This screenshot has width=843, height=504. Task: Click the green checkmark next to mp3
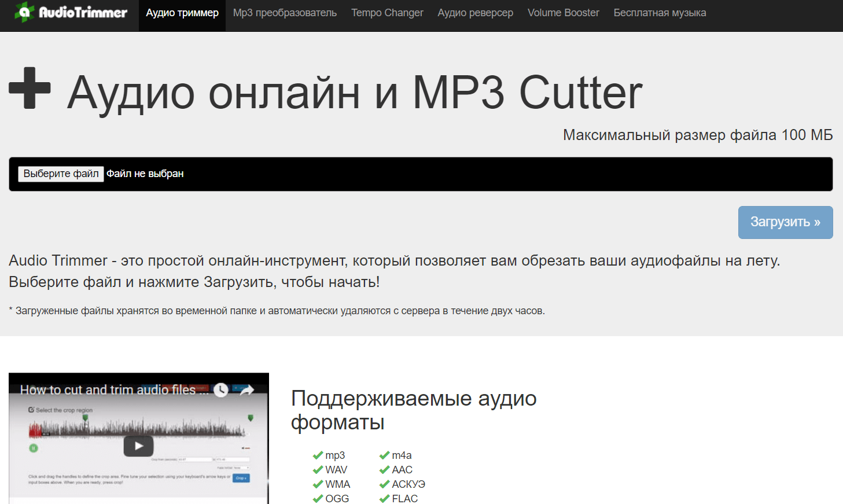pos(318,455)
